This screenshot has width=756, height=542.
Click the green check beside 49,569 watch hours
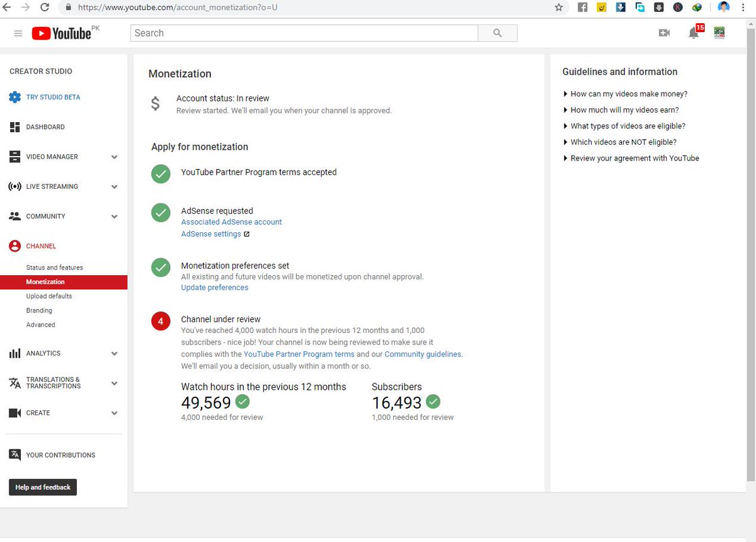coord(243,401)
